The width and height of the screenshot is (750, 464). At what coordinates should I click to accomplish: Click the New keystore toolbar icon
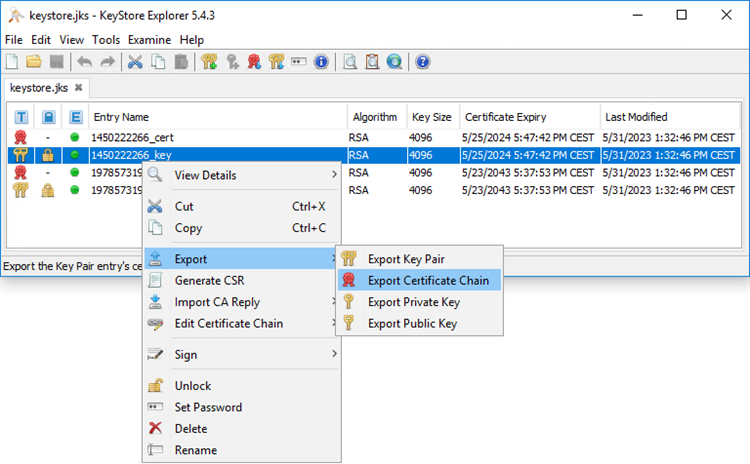(12, 62)
